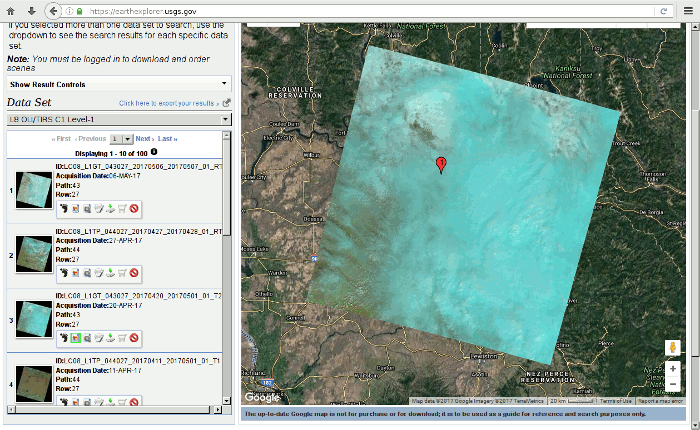Download scene for result 2

(x=110, y=273)
